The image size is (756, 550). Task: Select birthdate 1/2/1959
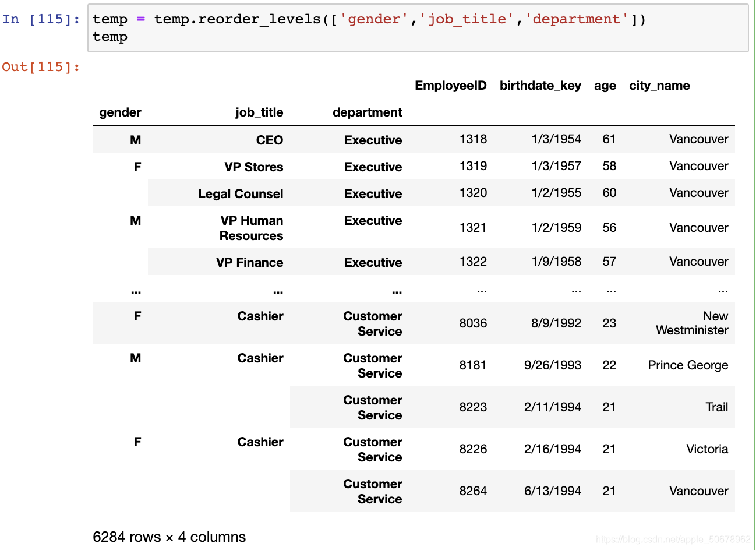point(556,228)
